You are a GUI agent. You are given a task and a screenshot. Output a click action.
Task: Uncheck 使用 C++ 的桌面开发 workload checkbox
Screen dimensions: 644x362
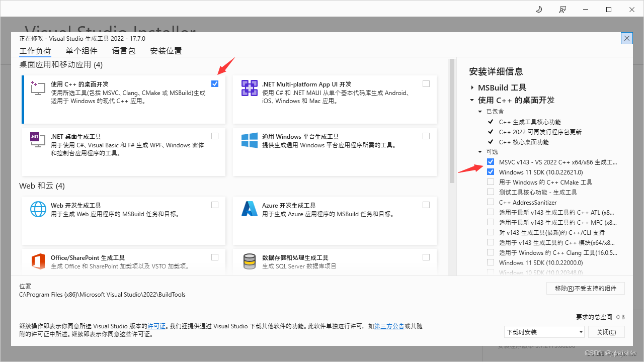click(215, 83)
